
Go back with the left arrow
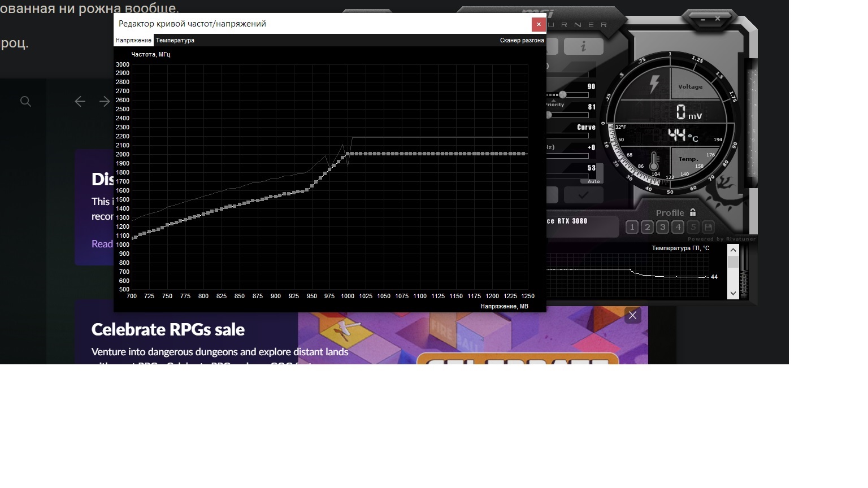(80, 101)
